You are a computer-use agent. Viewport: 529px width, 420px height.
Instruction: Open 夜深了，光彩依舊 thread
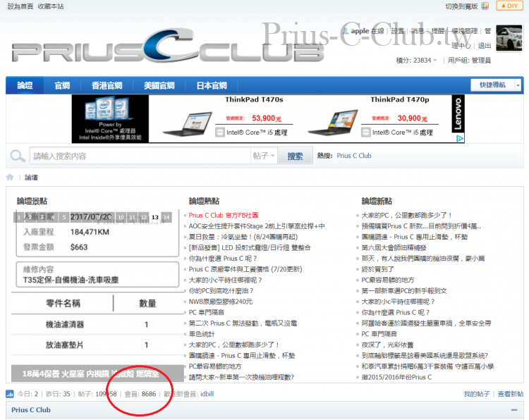click(x=387, y=345)
